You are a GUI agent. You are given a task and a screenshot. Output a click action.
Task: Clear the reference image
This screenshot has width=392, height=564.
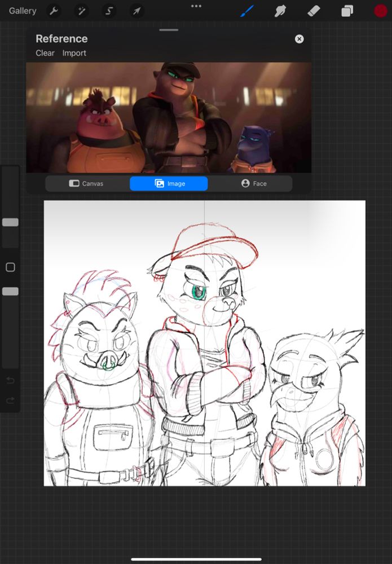coord(45,53)
